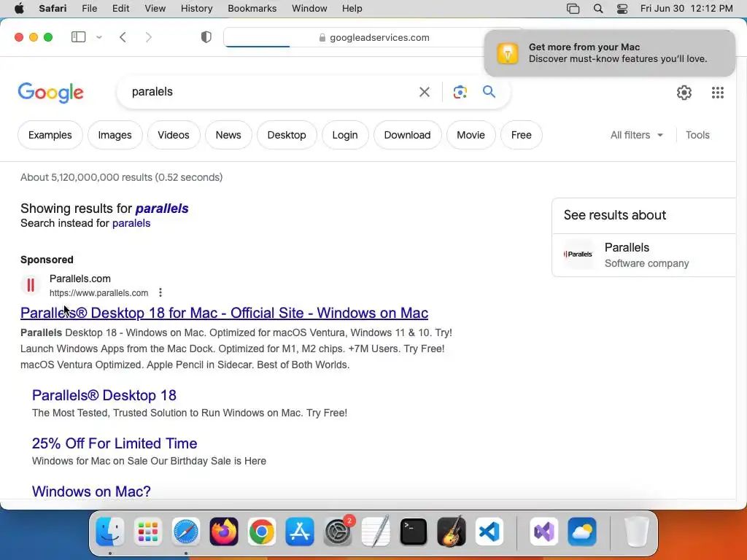Select the Download filter chip
Screen dimensions: 747x560
click(x=407, y=135)
